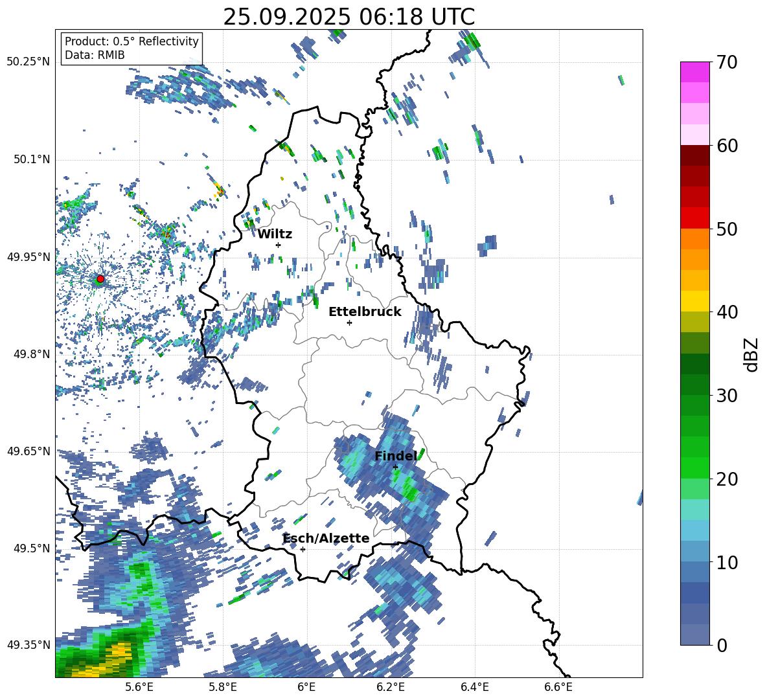Click the title 25.09.2025 06:18 UTC
Image resolution: width=767 pixels, height=700 pixels.
[349, 17]
